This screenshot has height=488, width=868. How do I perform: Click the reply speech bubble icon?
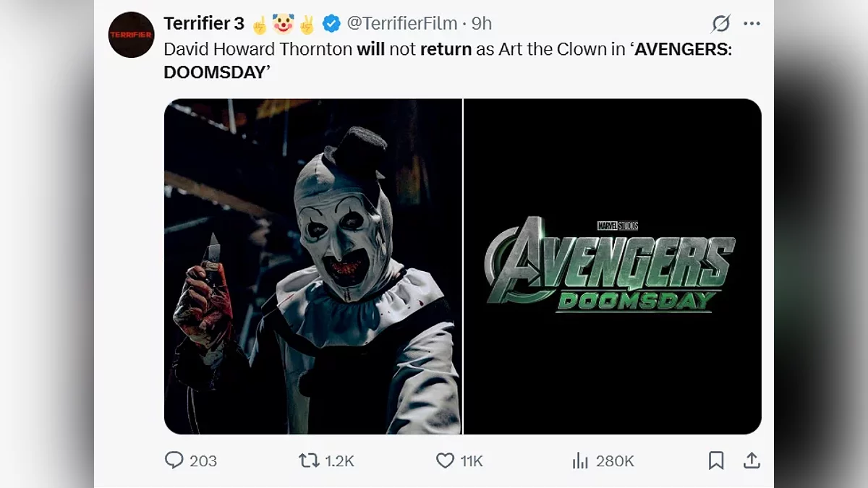point(174,461)
